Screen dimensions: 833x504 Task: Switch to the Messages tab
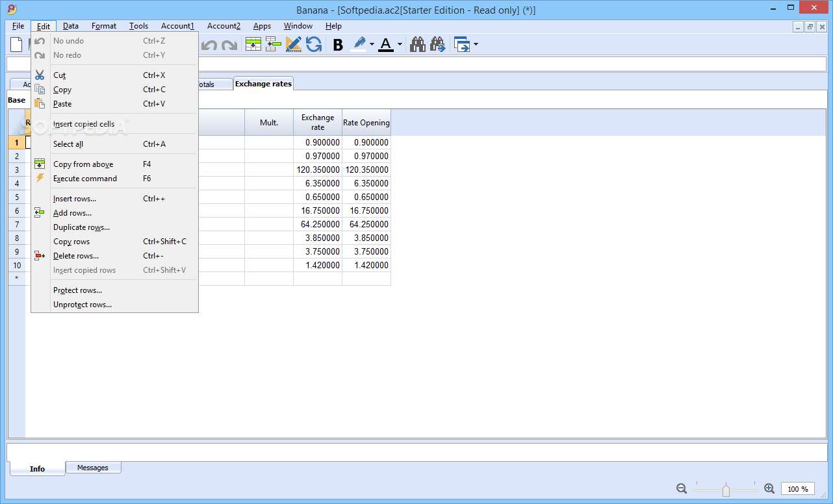tap(93, 468)
